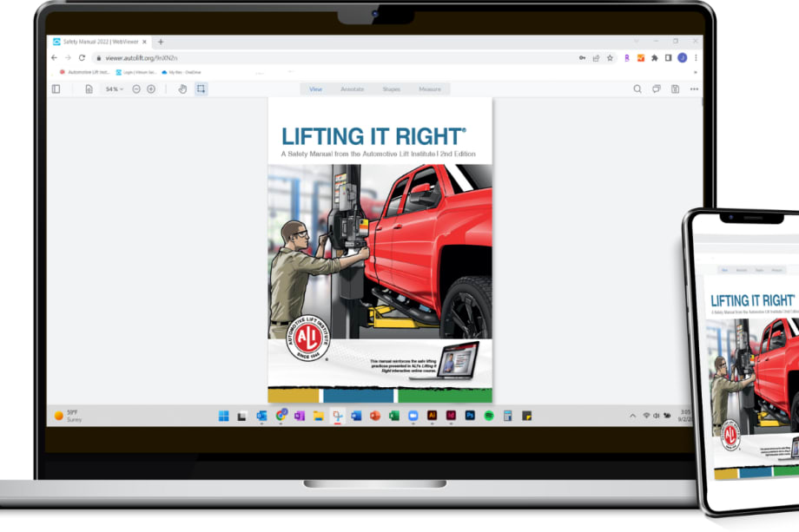The height and width of the screenshot is (532, 799).
Task: Click the share page icon
Action: 596,58
